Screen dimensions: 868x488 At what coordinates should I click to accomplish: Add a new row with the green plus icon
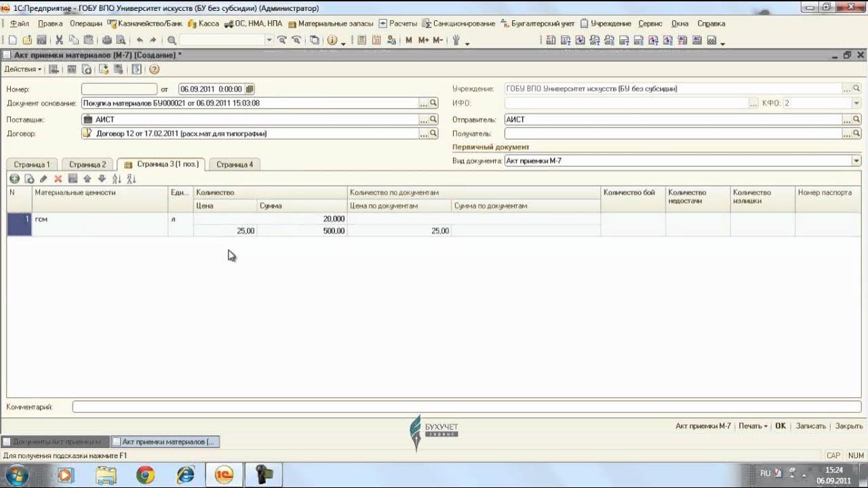(14, 179)
